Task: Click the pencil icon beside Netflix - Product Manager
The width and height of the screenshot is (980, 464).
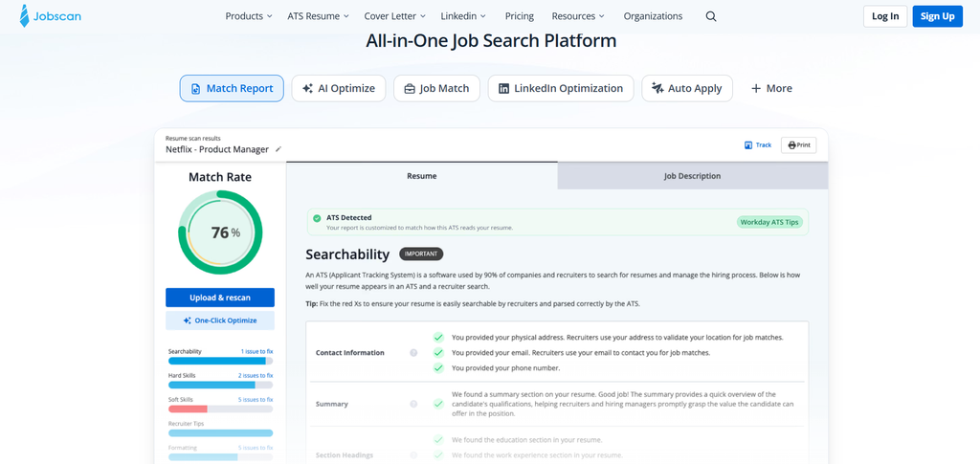Action: click(278, 149)
